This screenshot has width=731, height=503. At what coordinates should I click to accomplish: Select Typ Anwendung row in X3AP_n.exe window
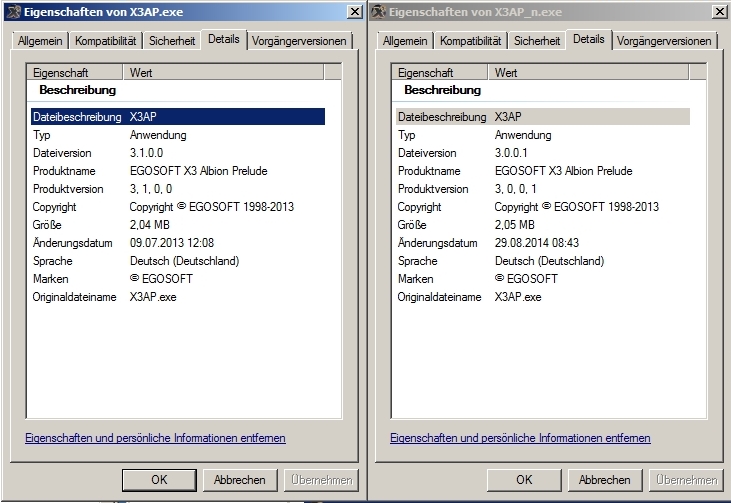[x=543, y=135]
